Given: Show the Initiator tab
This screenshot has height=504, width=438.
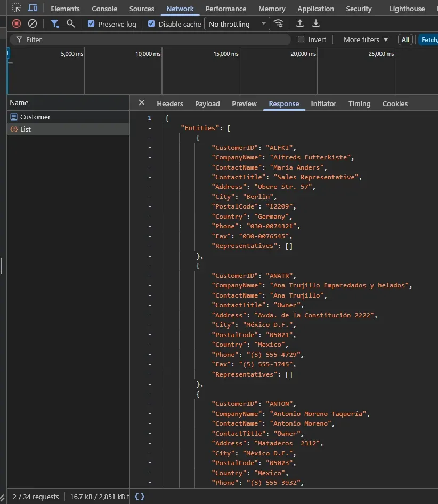Looking at the screenshot, I should point(323,103).
